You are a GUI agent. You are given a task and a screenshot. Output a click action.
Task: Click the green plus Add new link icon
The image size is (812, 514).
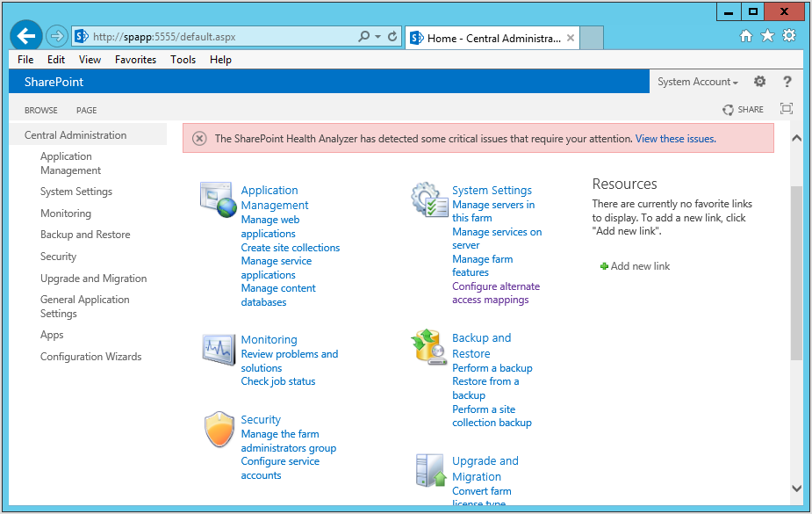pos(604,266)
